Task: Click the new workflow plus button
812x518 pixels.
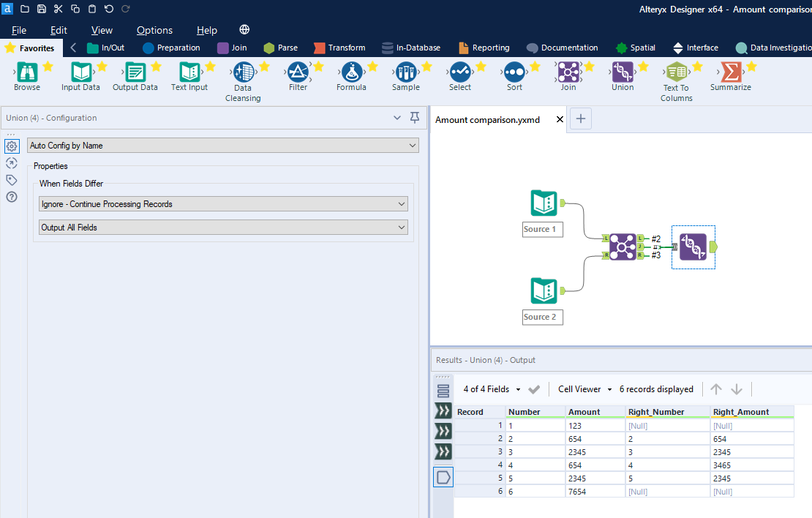Action: tap(580, 119)
